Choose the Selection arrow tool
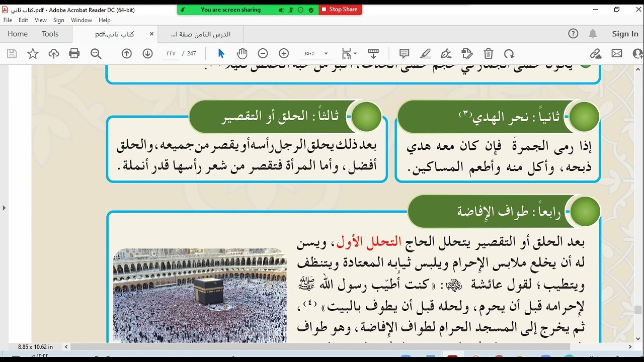Image resolution: width=644 pixels, height=362 pixels. point(221,53)
